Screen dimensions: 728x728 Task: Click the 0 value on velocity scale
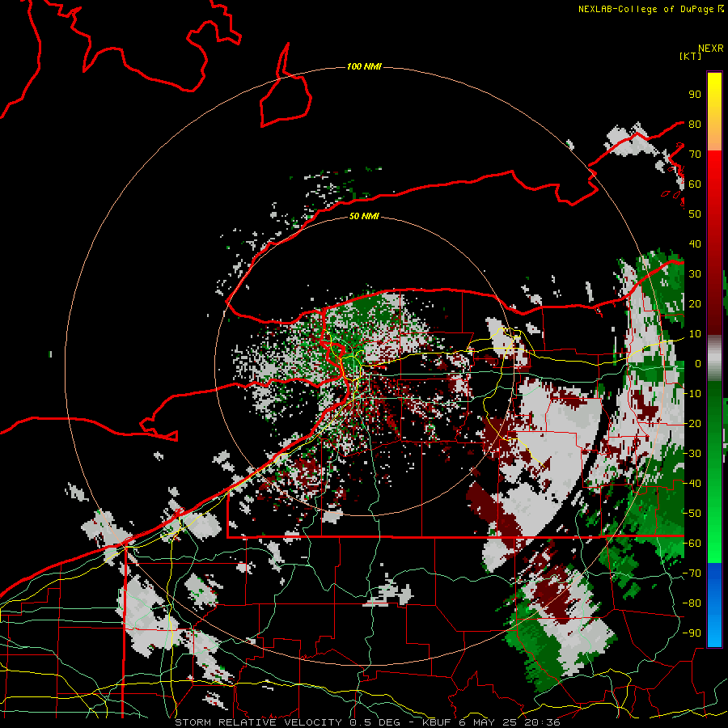(698, 363)
